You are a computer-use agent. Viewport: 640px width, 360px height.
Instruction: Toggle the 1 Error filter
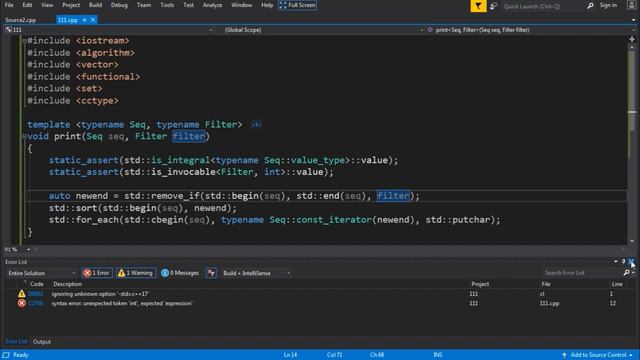tap(97, 273)
